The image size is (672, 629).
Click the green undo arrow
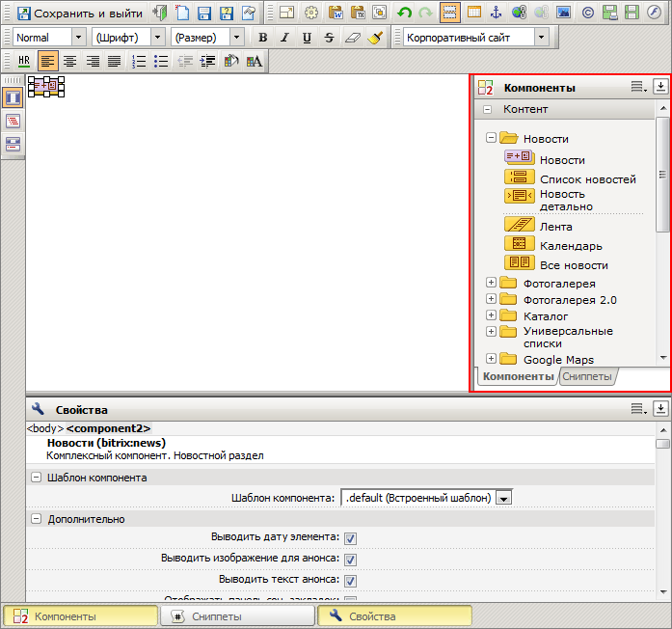click(404, 13)
